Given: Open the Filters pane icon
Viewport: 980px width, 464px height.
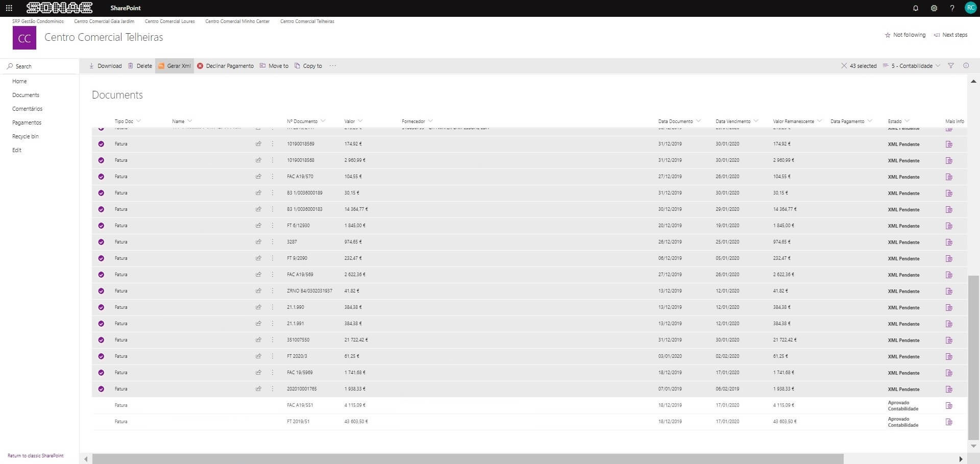Looking at the screenshot, I should coord(951,65).
